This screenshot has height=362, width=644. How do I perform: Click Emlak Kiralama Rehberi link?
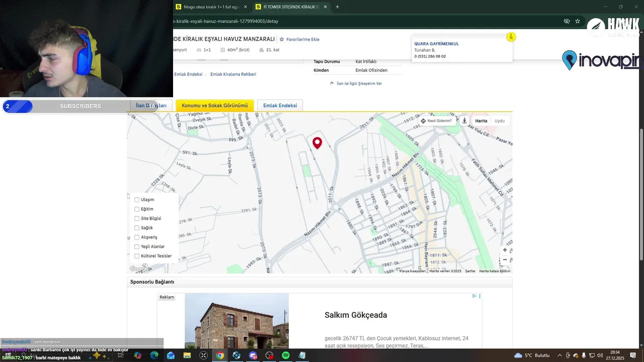(x=233, y=74)
